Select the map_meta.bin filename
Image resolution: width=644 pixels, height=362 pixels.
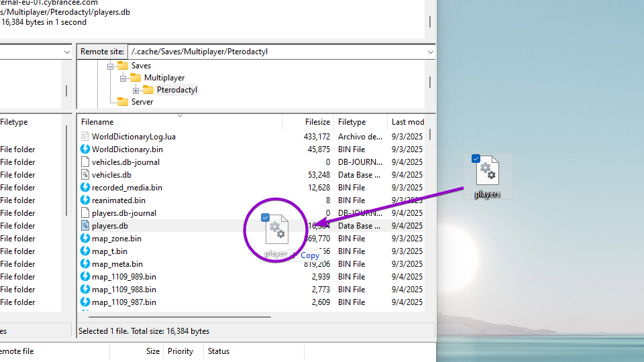click(117, 264)
